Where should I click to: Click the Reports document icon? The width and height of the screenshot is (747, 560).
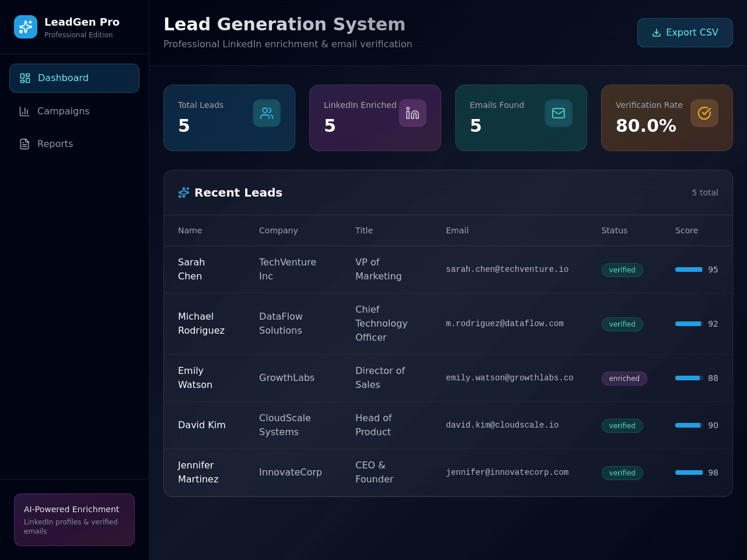pyautogui.click(x=25, y=144)
